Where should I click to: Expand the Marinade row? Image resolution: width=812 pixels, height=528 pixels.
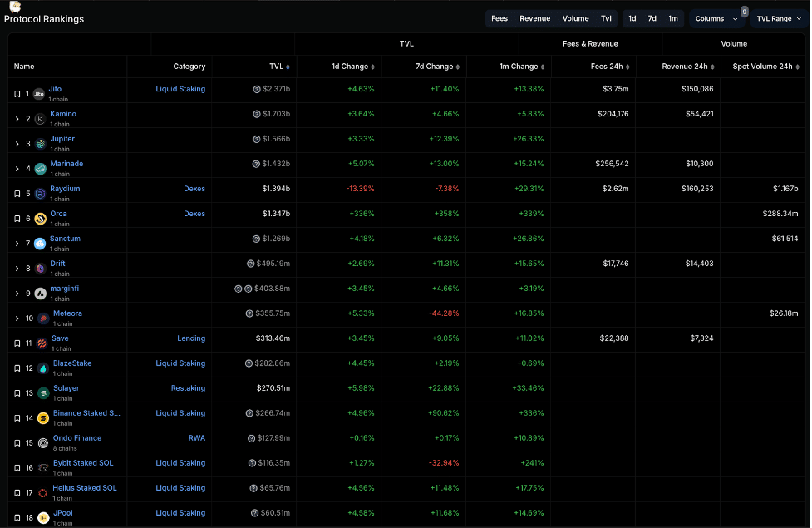point(17,169)
